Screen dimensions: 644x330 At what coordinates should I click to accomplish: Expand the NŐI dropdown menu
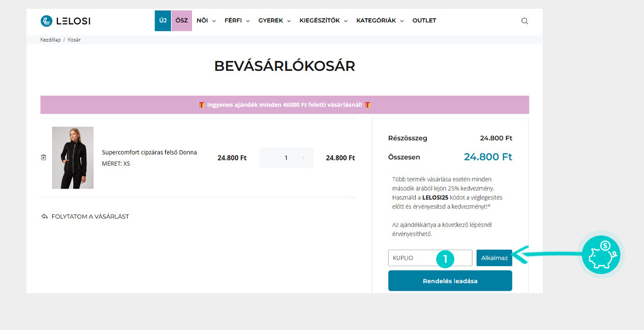pyautogui.click(x=206, y=20)
